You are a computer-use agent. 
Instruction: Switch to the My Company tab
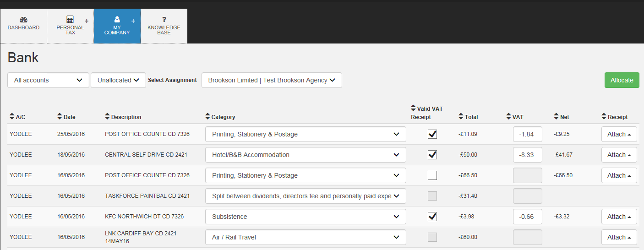[x=117, y=26]
